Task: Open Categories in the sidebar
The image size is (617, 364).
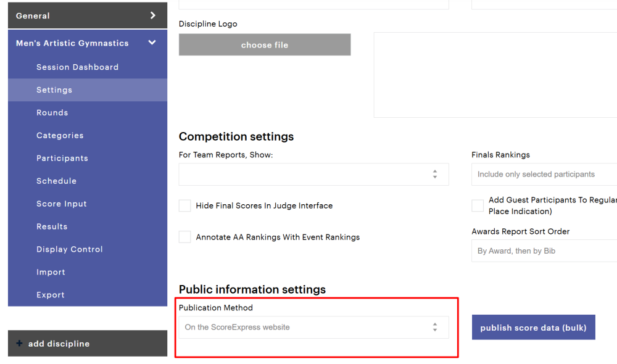Action: pyautogui.click(x=60, y=136)
